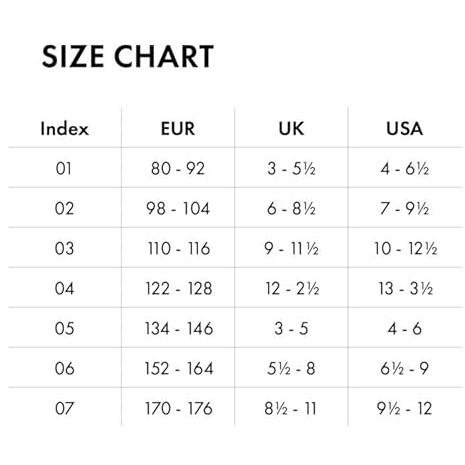This screenshot has width=465, height=465.
Task: Click UK size 8½ - 11
Action: [290, 409]
